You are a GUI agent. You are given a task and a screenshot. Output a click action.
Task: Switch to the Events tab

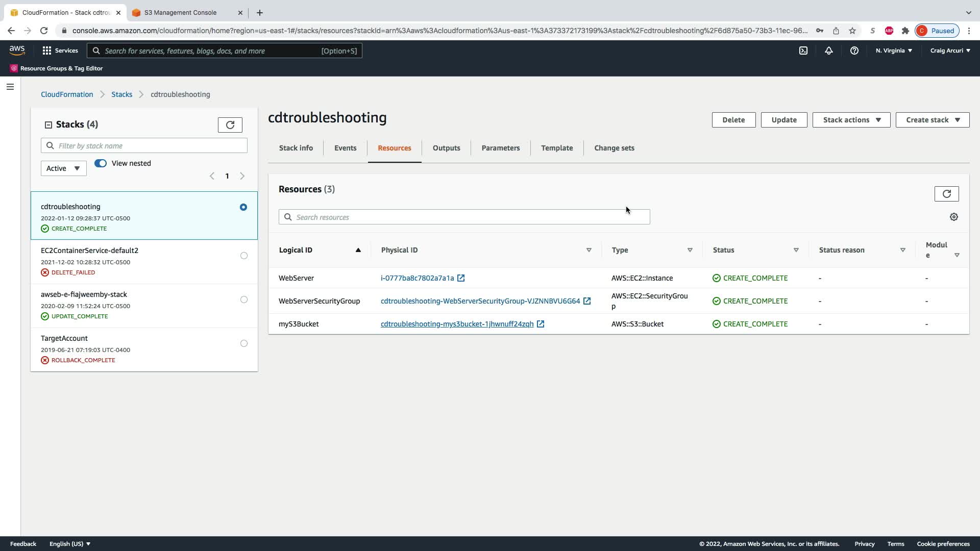click(345, 148)
